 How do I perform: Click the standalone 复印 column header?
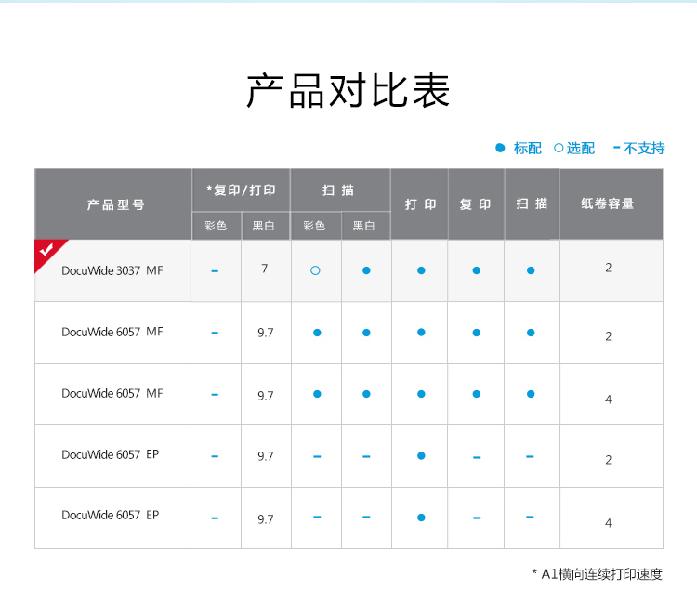coord(475,204)
